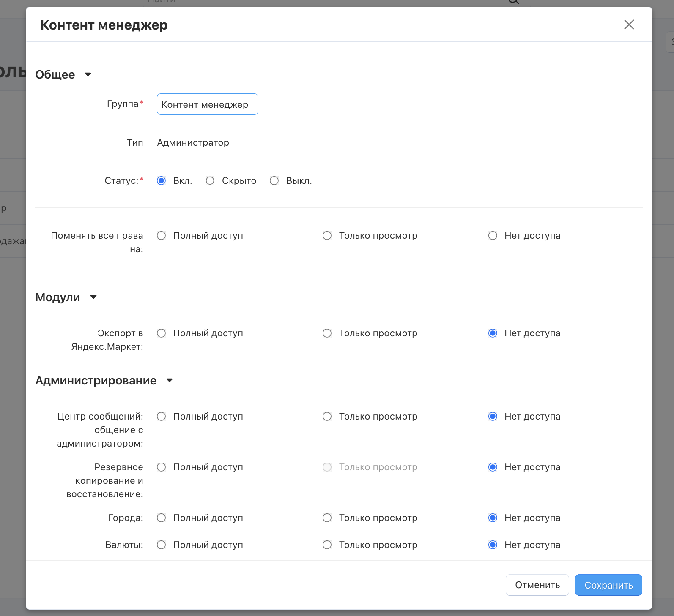This screenshot has height=616, width=674.
Task: Close the Контент менеджер dialog
Action: 629,25
